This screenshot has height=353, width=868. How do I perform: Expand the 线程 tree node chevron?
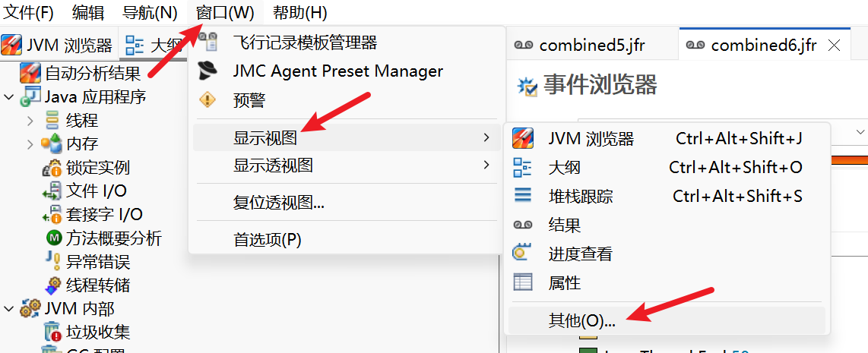(30, 120)
